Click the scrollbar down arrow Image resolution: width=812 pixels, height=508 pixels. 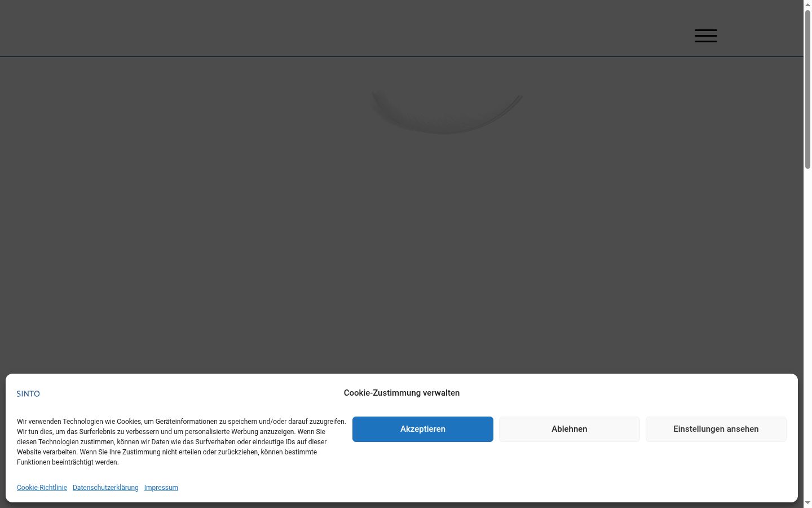(x=807, y=503)
